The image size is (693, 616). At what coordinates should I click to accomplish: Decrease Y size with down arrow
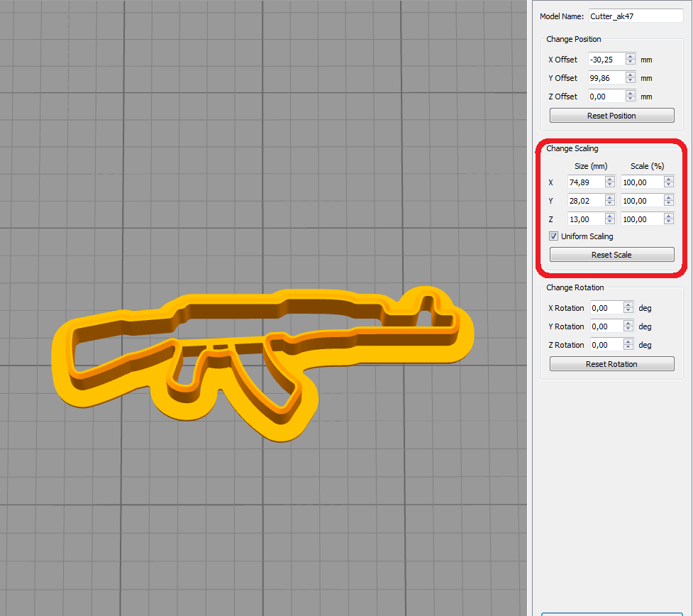[610, 204]
